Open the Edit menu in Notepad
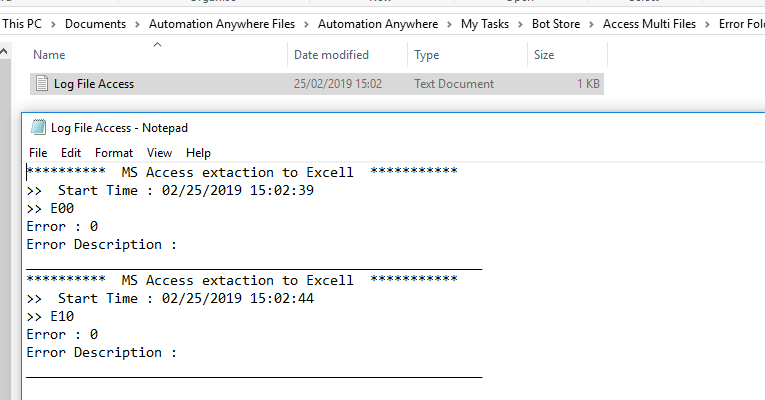The height and width of the screenshot is (400, 765). coord(70,153)
